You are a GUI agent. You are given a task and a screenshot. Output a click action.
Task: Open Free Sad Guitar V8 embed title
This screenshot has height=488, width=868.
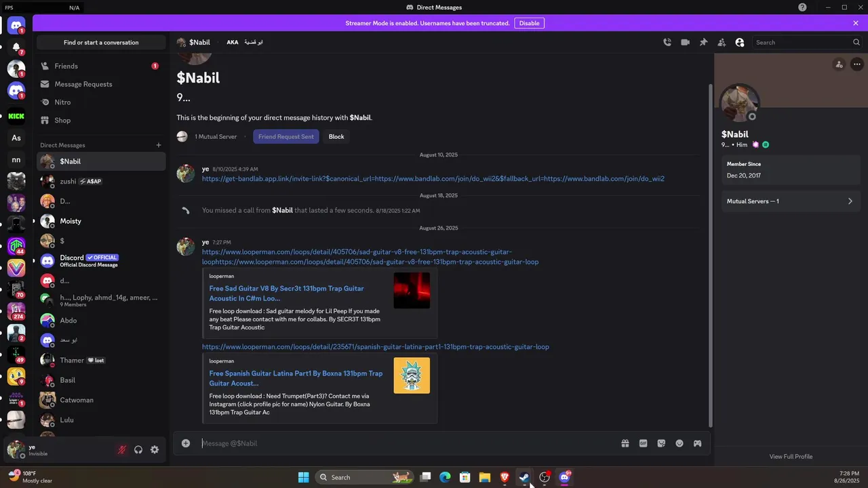click(286, 293)
